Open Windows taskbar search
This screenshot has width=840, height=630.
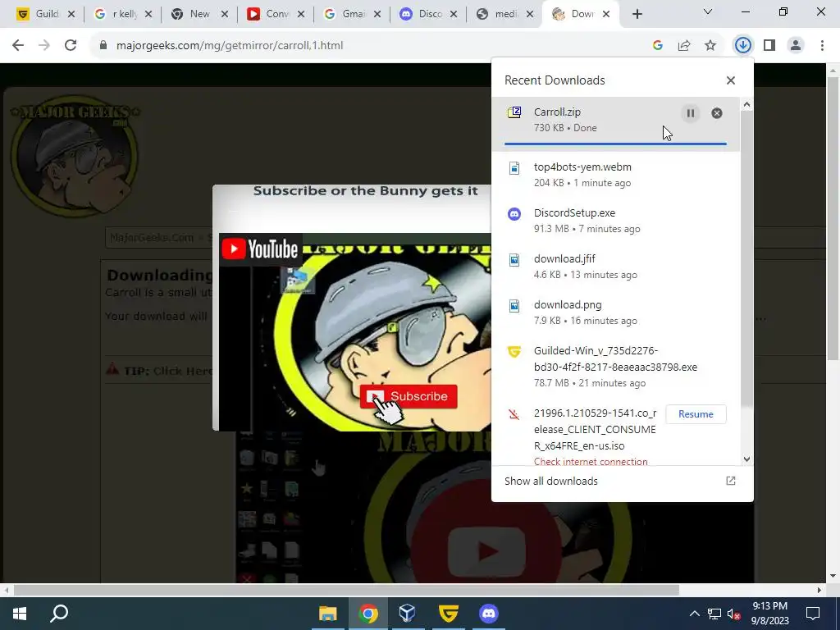tap(59, 614)
